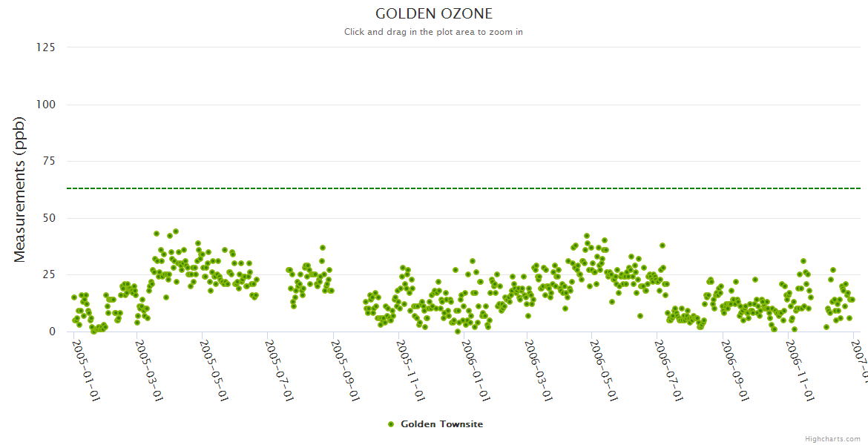
Task: Click the 125 y-axis label
Action: pyautogui.click(x=45, y=47)
